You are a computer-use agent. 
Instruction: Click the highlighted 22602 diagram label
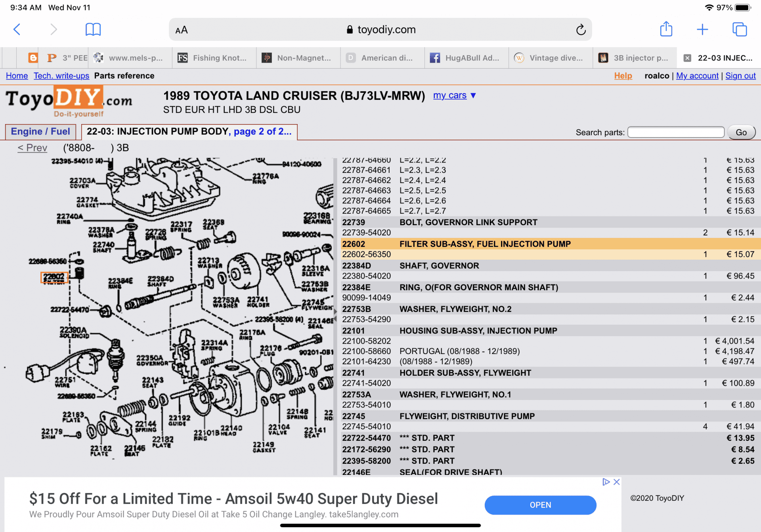coord(54,277)
